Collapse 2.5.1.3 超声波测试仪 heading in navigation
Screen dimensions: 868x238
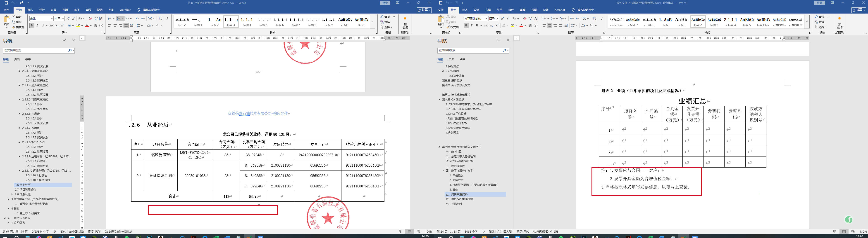pos(19,71)
